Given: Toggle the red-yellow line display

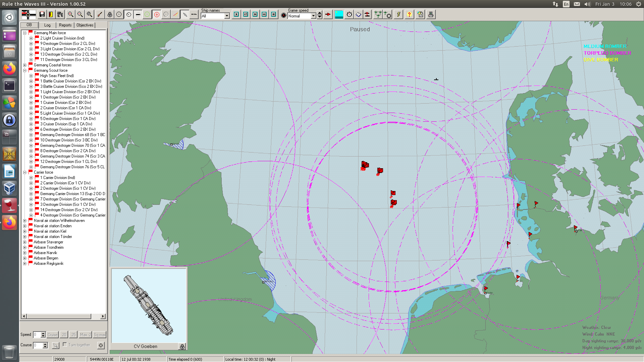Looking at the screenshot, I should click(x=175, y=14).
